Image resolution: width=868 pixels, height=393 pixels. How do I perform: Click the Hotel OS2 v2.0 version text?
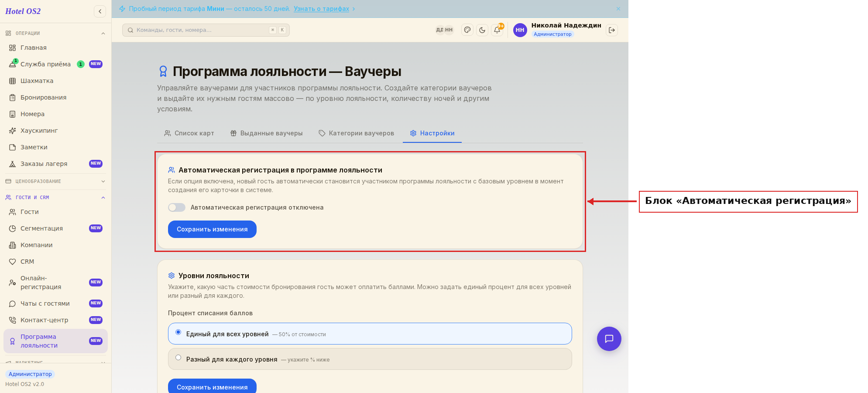(24, 384)
